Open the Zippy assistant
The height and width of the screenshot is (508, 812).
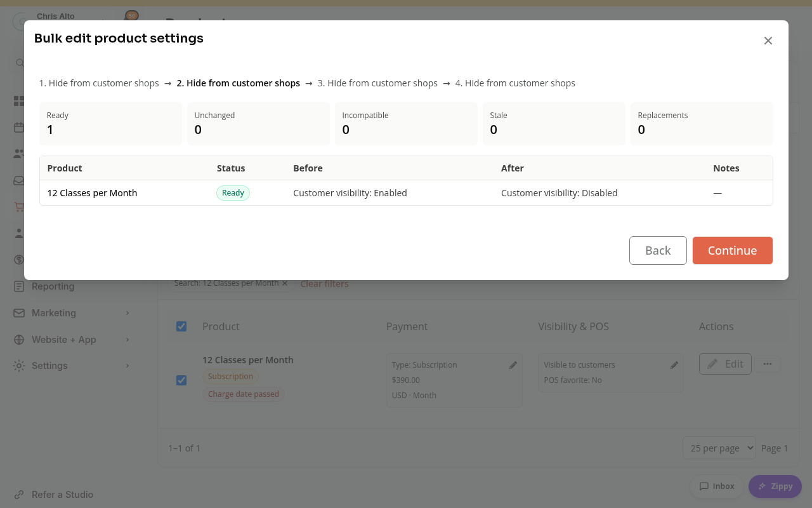[x=775, y=486]
